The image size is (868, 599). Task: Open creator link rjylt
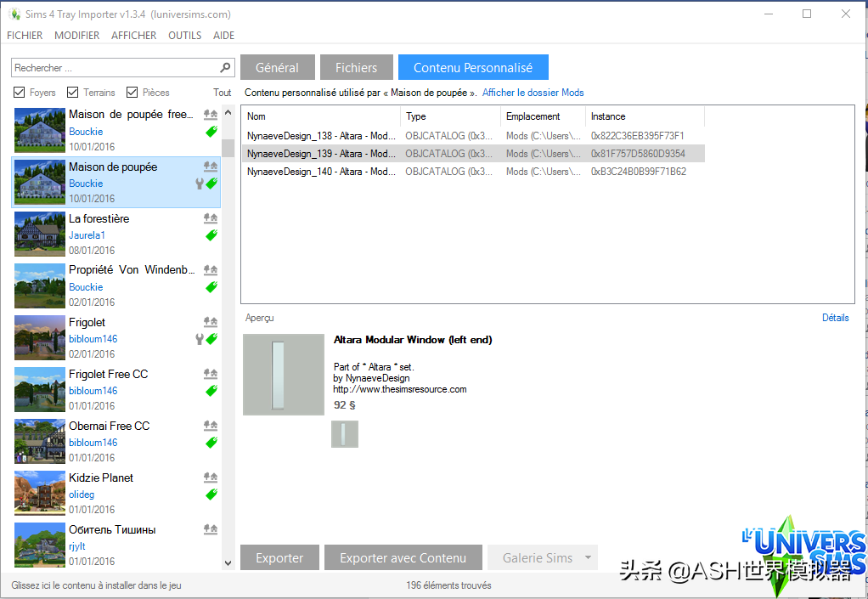77,546
